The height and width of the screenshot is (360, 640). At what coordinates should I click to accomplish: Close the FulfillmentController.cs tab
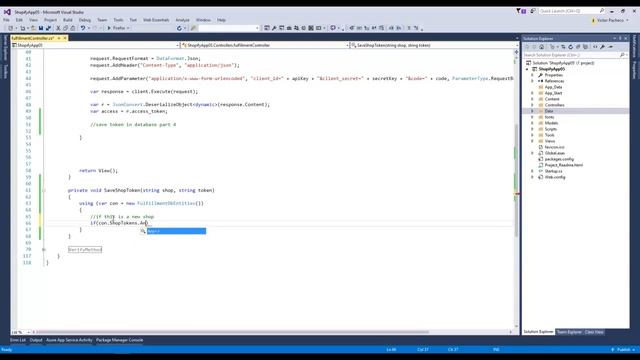tap(65, 38)
